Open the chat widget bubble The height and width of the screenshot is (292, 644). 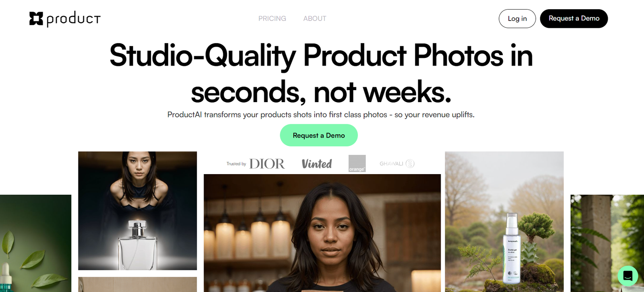click(627, 276)
